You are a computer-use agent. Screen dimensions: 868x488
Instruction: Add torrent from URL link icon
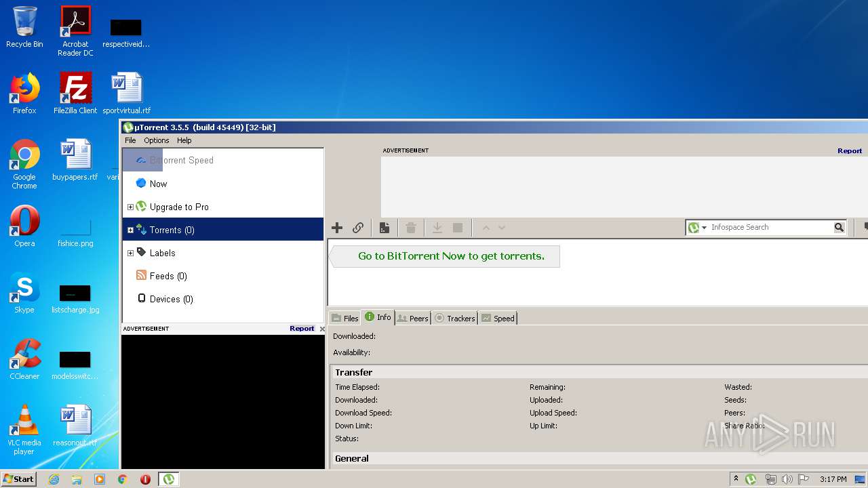click(358, 228)
